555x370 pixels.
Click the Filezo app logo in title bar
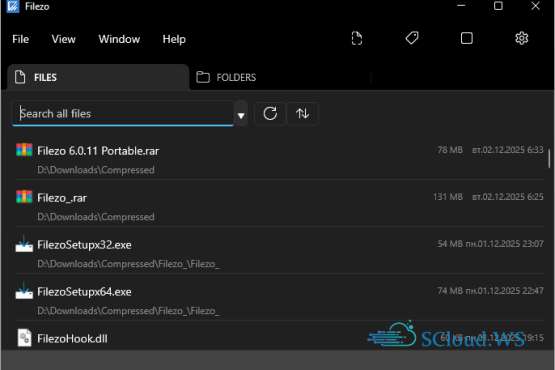[x=13, y=6]
